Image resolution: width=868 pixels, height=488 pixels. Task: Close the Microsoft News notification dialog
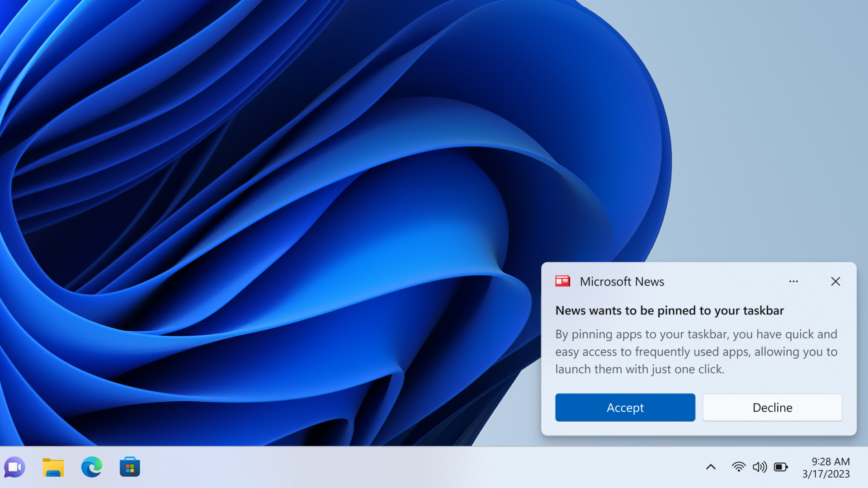coord(835,281)
